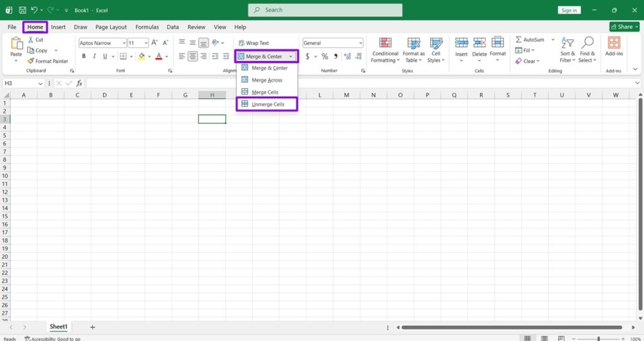The height and width of the screenshot is (341, 644).
Task: Open Format as Table
Action: 414,50
